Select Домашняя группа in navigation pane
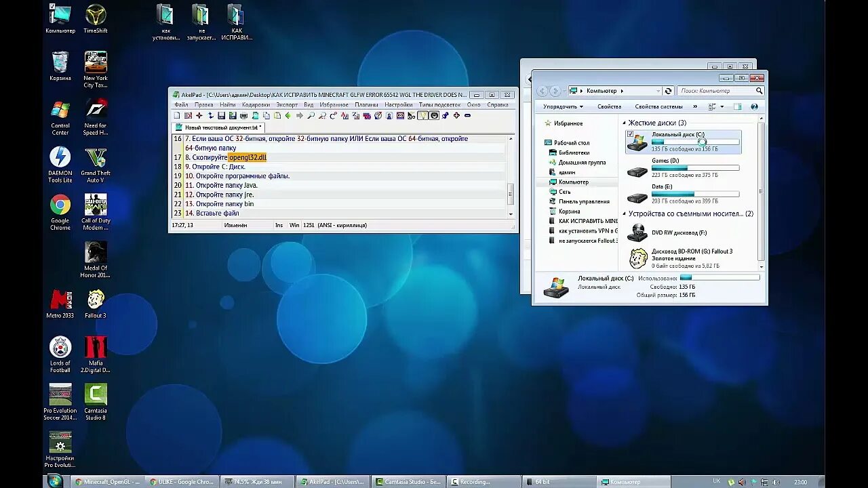The height and width of the screenshot is (488, 868). coord(577,163)
